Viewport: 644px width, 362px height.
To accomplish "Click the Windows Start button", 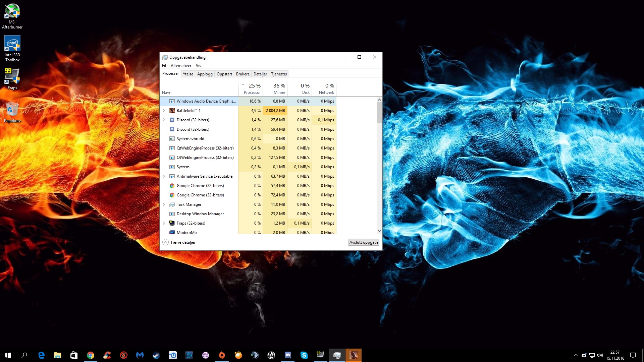I will [8, 355].
